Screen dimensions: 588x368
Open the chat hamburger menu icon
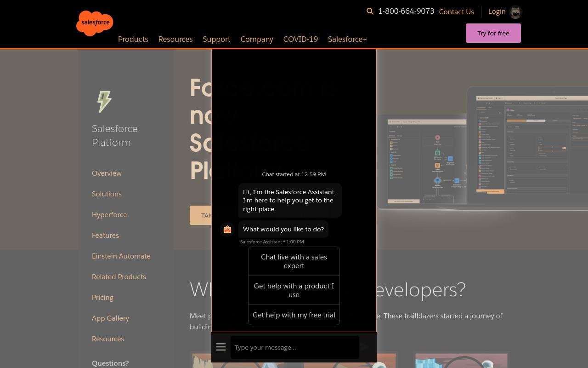[x=221, y=347]
